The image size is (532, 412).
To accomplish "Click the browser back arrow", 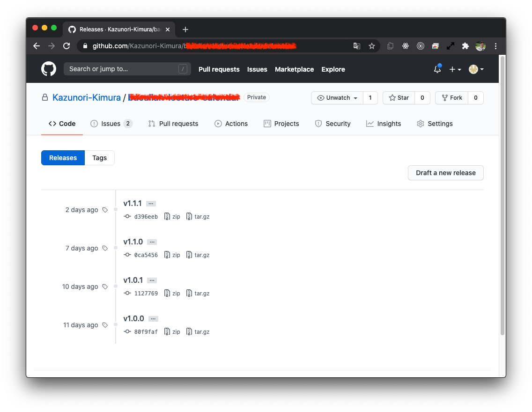I will click(37, 46).
